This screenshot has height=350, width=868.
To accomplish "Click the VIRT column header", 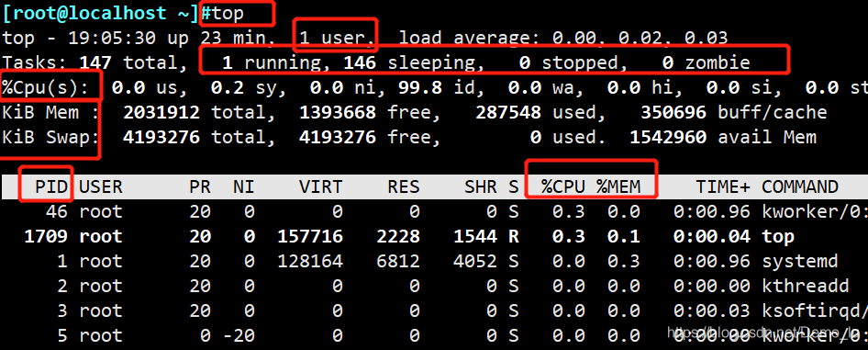I will click(x=320, y=186).
